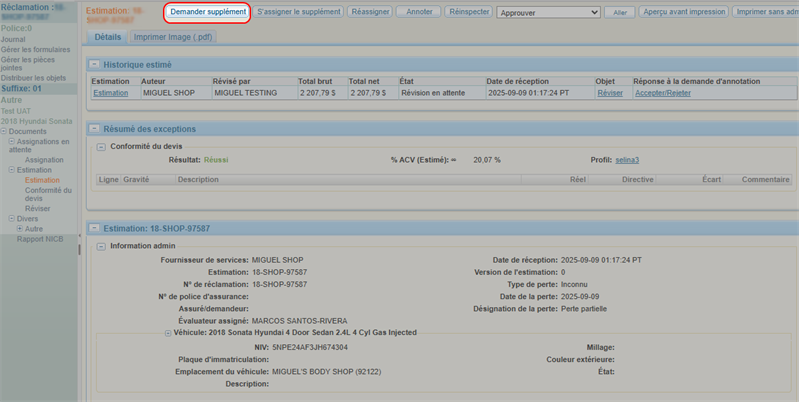Collapse the Information admin subsection
Screen dimensions: 799x402
(x=101, y=246)
